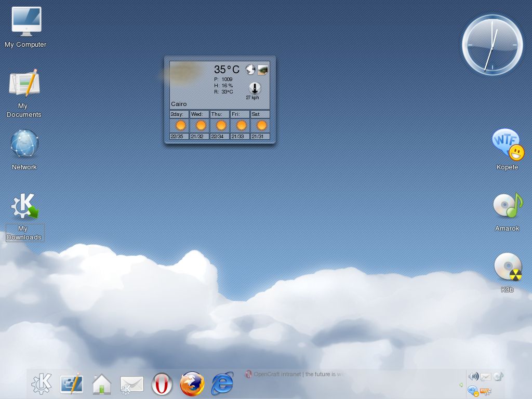
Task: Click the sun icon under 2day
Action: pos(180,126)
